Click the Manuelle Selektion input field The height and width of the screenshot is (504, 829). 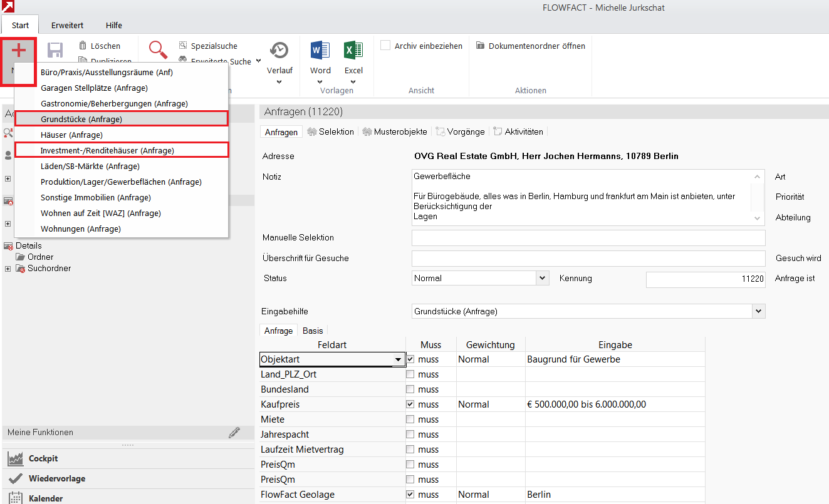[588, 238]
